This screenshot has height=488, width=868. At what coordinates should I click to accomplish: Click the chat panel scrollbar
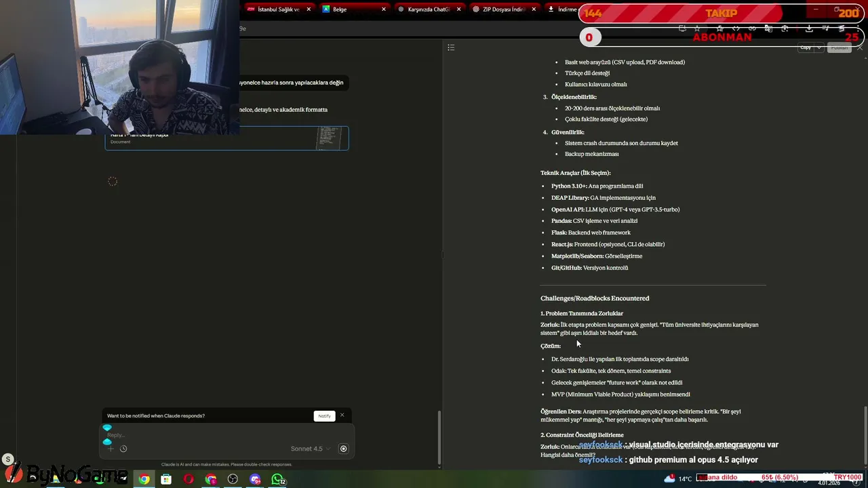point(438,437)
